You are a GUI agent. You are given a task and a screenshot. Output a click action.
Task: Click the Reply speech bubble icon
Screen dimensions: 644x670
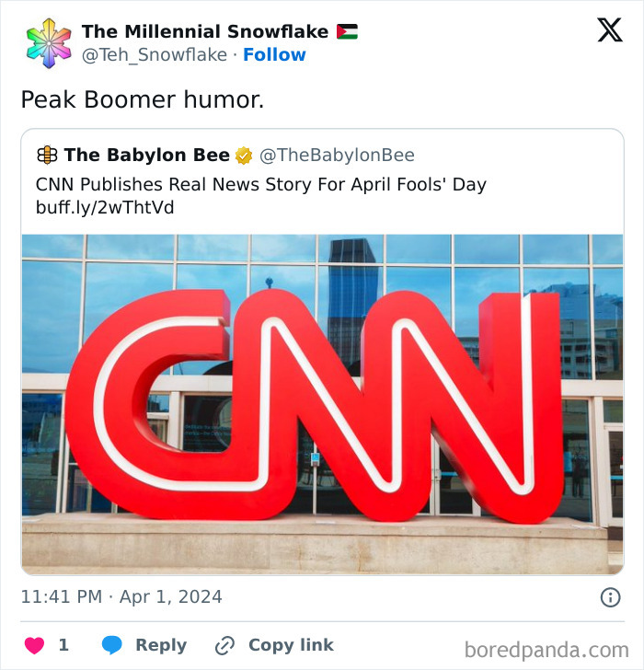tap(111, 645)
